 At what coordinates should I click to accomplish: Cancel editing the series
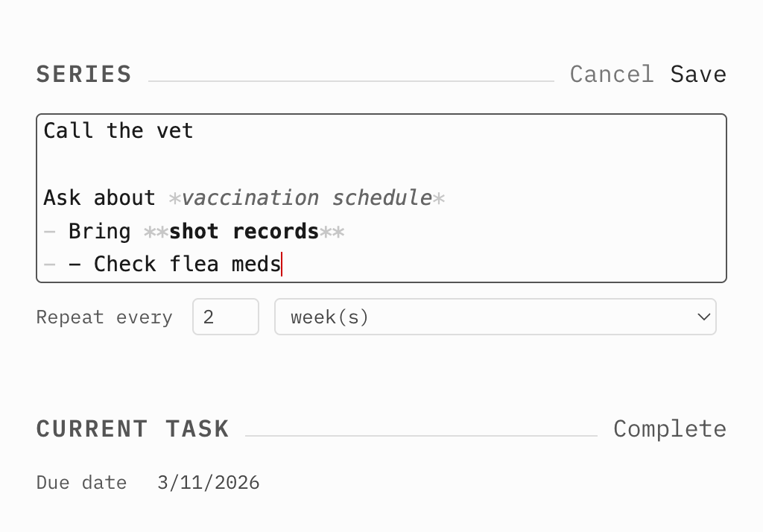coord(611,75)
